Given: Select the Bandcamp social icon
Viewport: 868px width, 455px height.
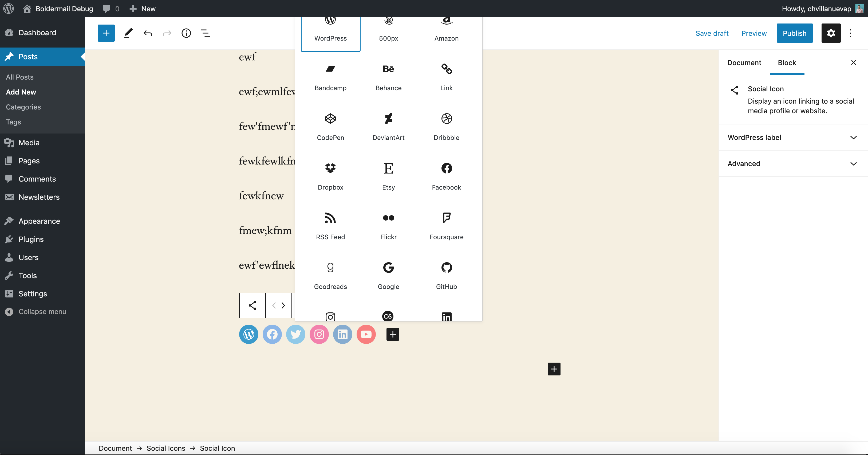Looking at the screenshot, I should coord(330,77).
